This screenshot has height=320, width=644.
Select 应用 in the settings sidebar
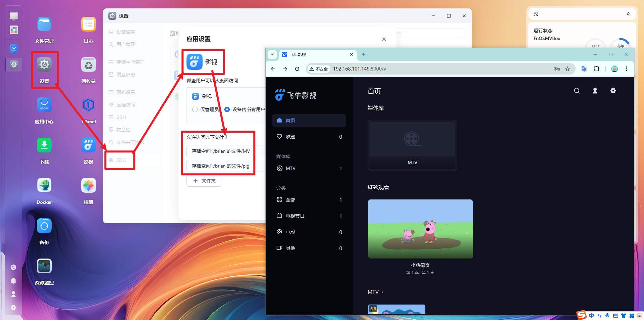point(121,160)
